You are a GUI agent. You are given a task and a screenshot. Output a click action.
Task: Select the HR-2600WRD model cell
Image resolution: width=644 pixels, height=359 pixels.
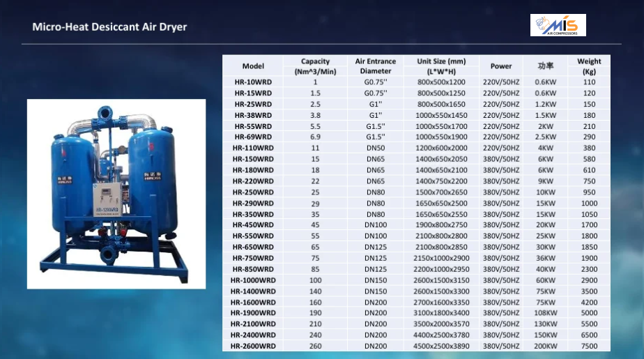coord(253,346)
